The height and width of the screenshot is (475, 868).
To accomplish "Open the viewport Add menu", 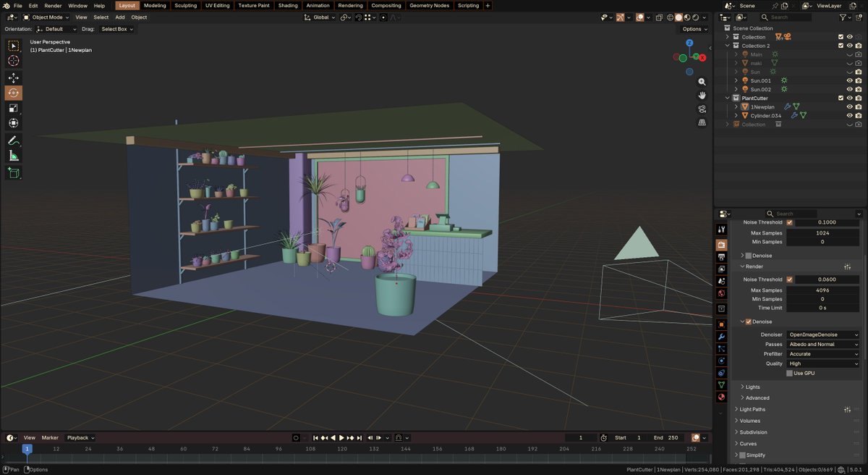I will tap(119, 17).
